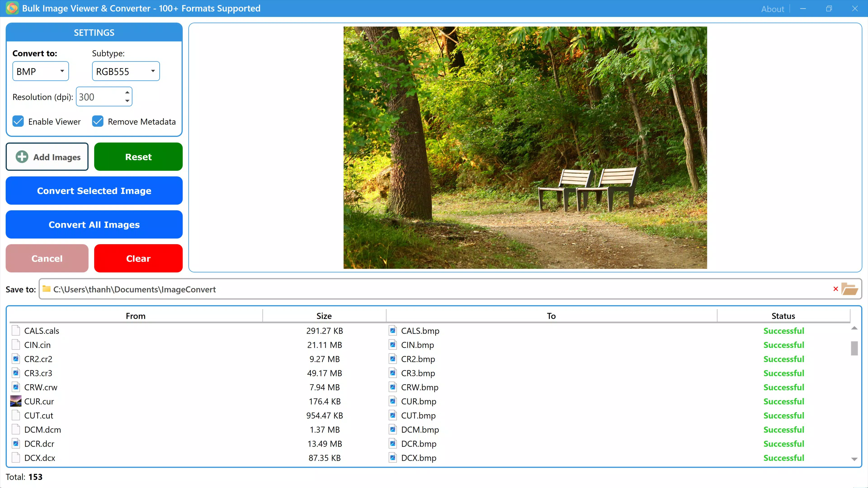
Task: Click the file icon next to CALS.cals
Action: pyautogui.click(x=16, y=330)
